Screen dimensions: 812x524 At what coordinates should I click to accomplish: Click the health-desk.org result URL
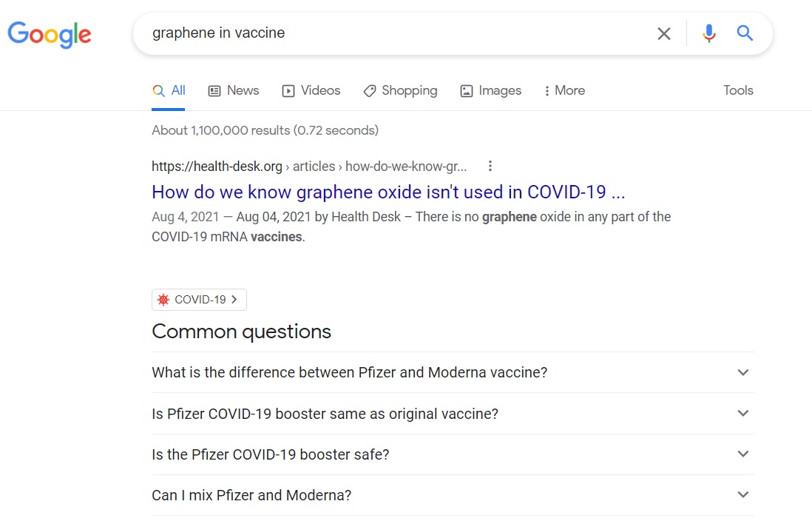tap(217, 167)
